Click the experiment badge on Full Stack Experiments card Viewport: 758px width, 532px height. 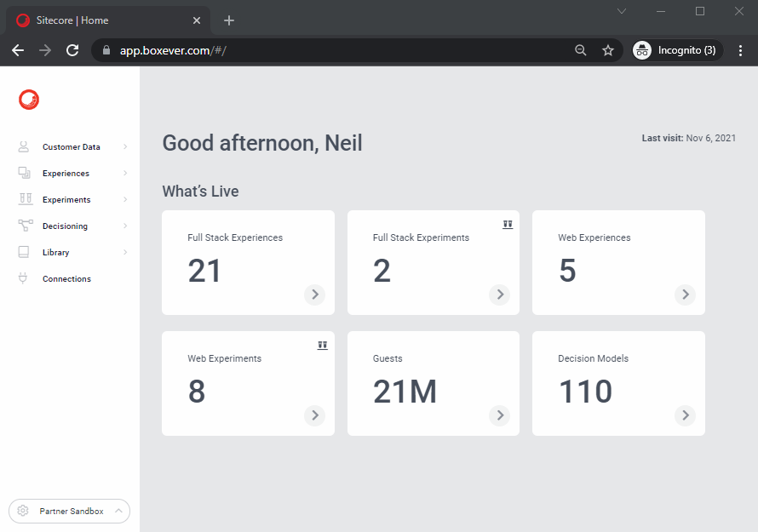pos(508,224)
